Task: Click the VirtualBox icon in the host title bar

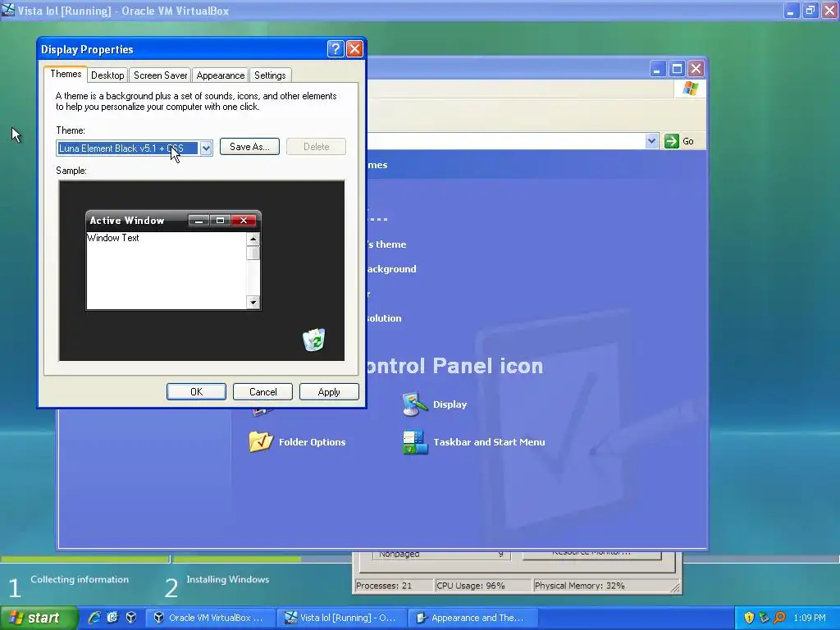Action: pyautogui.click(x=8, y=10)
